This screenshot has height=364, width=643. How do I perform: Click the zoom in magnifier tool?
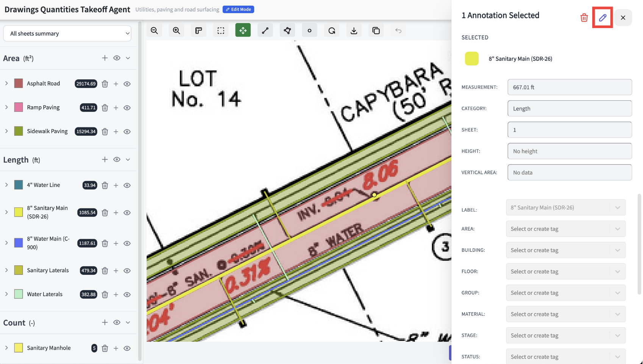click(x=176, y=31)
